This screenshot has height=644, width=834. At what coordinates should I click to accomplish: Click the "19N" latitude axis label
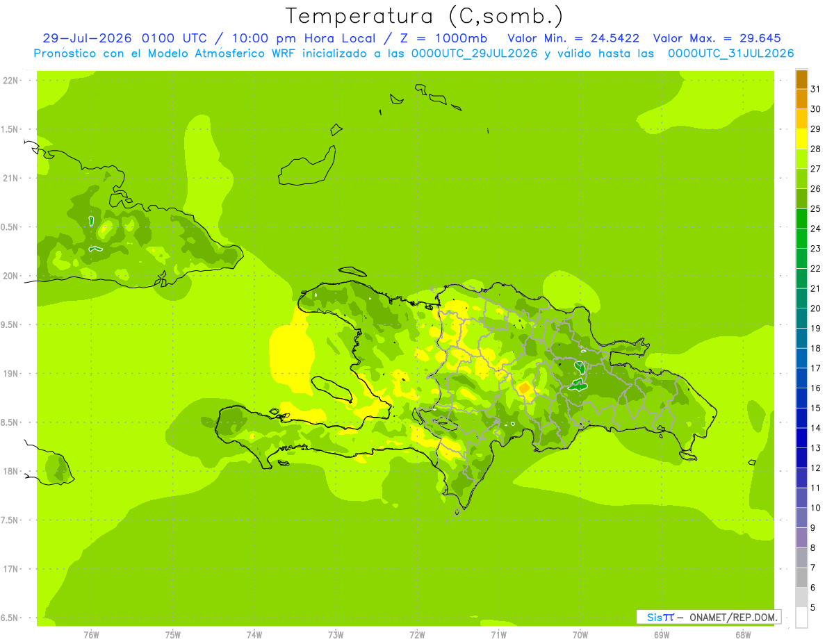click(10, 374)
